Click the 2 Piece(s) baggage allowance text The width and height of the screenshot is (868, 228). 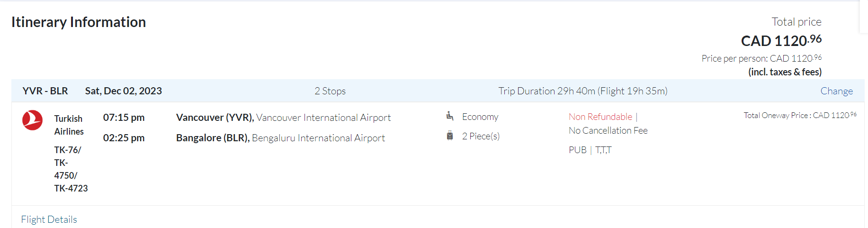tap(481, 137)
